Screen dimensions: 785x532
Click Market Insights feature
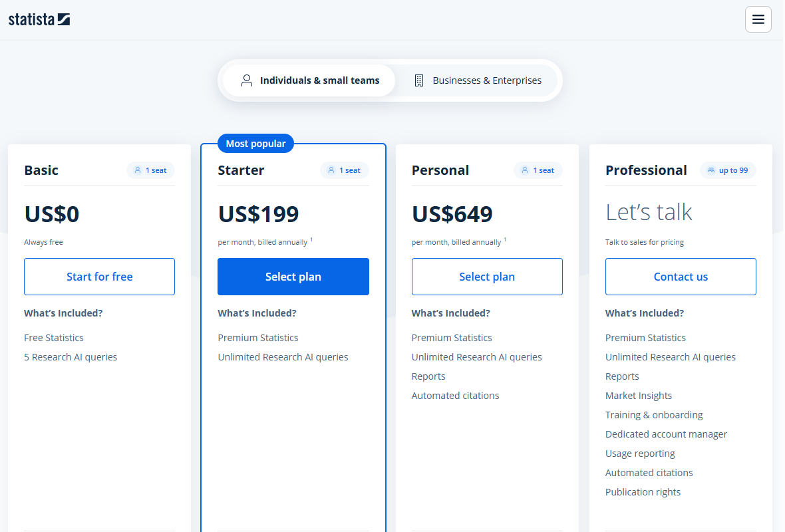639,396
